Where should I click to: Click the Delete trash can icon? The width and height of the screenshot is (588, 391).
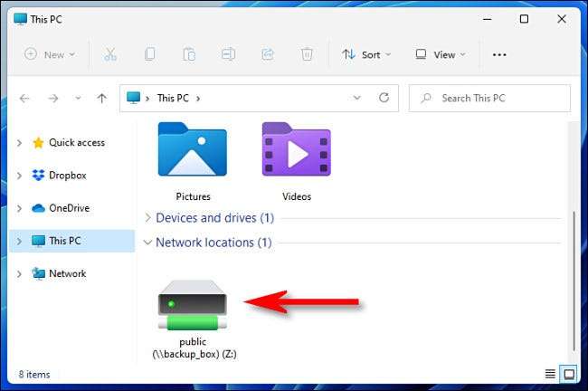307,54
